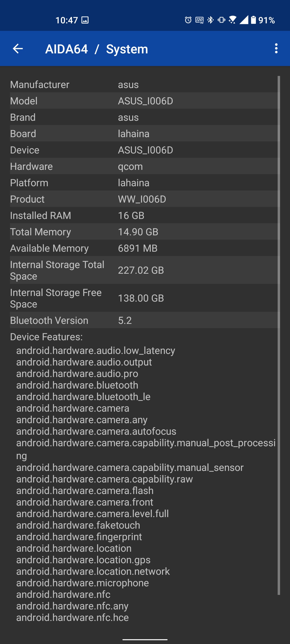The width and height of the screenshot is (290, 644).
Task: Select the Installed RAM 16 GB row
Action: (x=144, y=215)
